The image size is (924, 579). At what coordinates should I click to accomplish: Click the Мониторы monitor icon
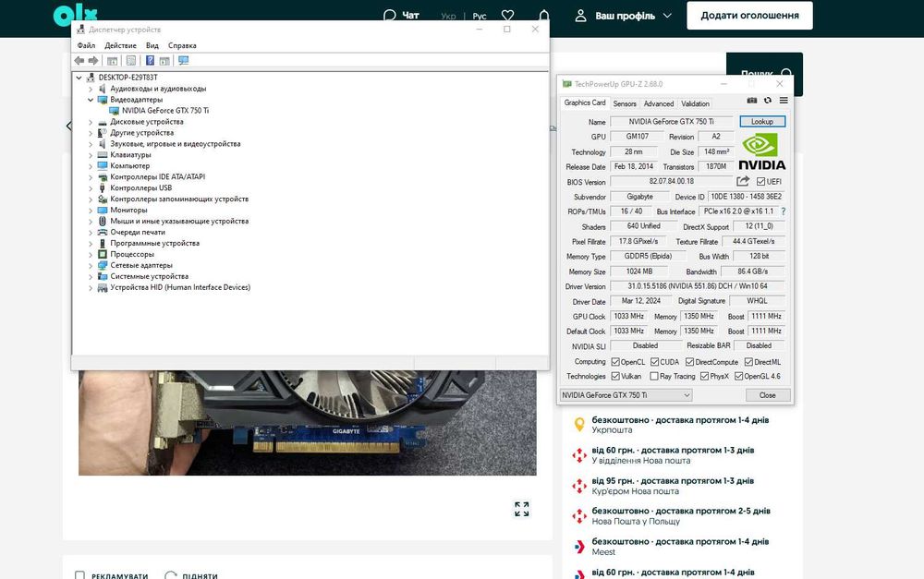tap(103, 211)
